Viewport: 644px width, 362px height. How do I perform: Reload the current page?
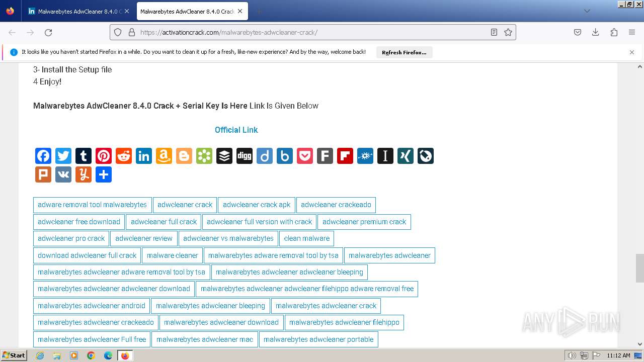pyautogui.click(x=48, y=32)
